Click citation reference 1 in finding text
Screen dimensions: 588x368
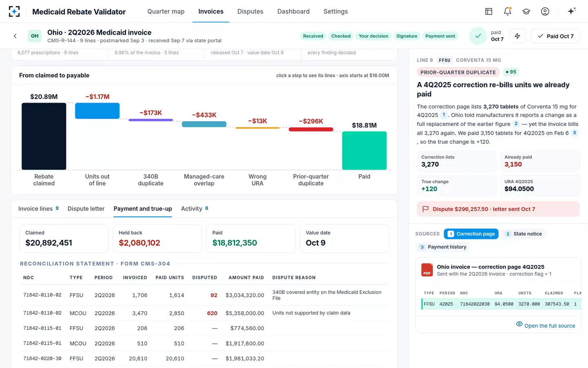[444, 115]
